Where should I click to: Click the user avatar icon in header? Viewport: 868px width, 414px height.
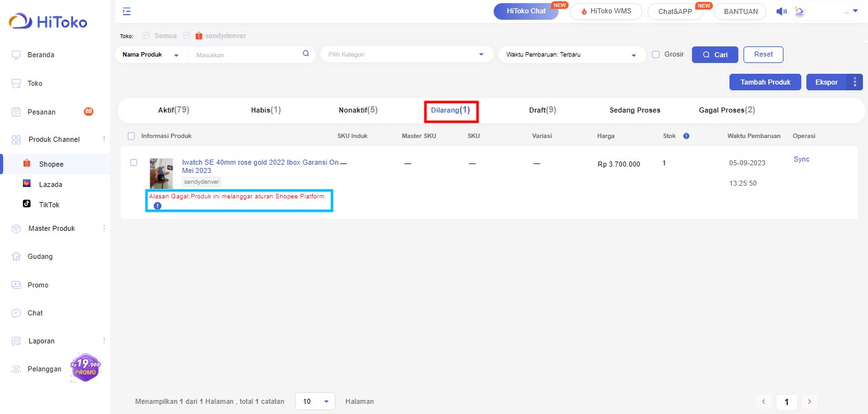[x=799, y=11]
